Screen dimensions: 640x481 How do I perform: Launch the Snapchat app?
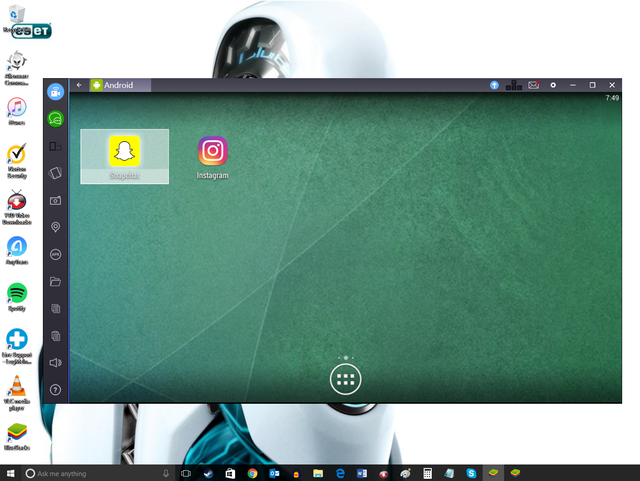pyautogui.click(x=124, y=156)
